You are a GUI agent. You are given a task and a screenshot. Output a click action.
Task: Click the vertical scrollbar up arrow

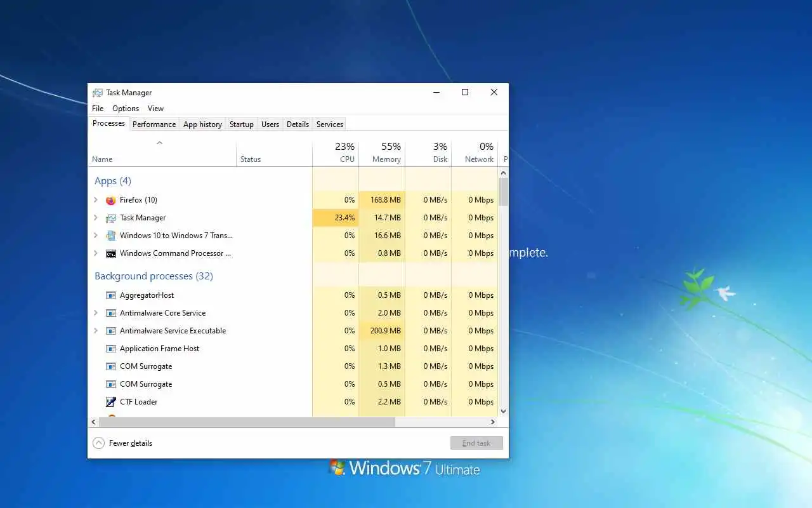click(x=504, y=173)
